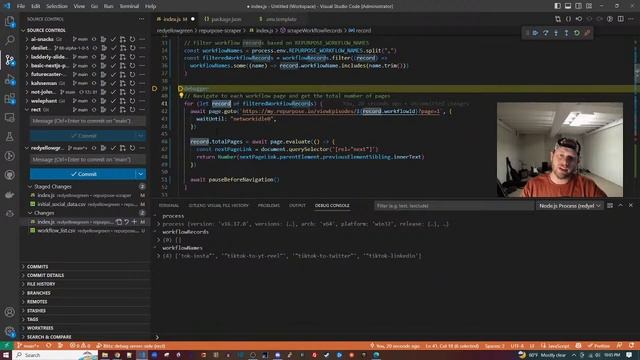640x360 pixels.
Task: Stage changes for index.js with plus icon
Action: click(134, 222)
